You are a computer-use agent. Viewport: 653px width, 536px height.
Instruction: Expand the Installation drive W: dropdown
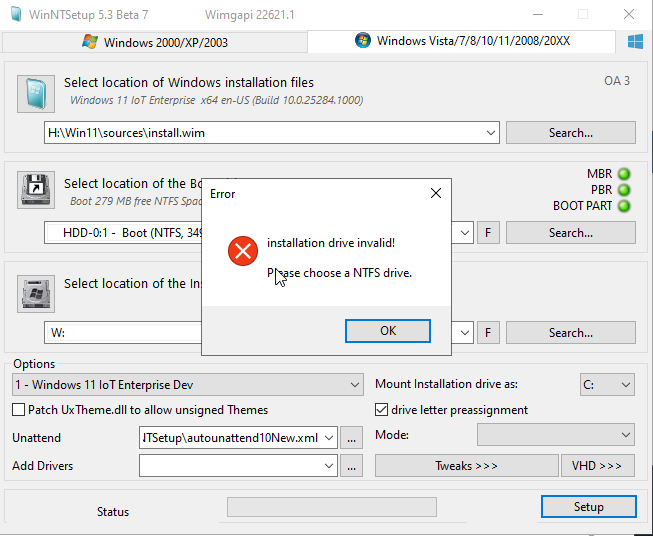coord(465,333)
